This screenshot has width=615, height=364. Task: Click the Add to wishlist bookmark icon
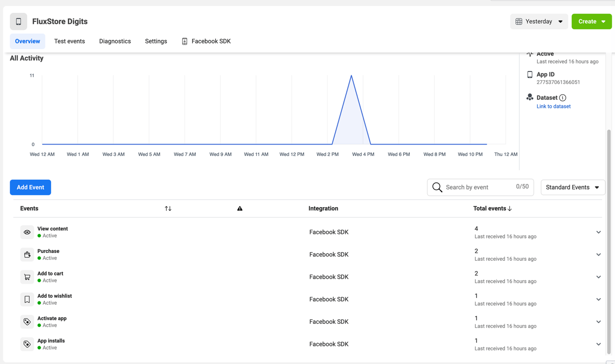pyautogui.click(x=27, y=299)
